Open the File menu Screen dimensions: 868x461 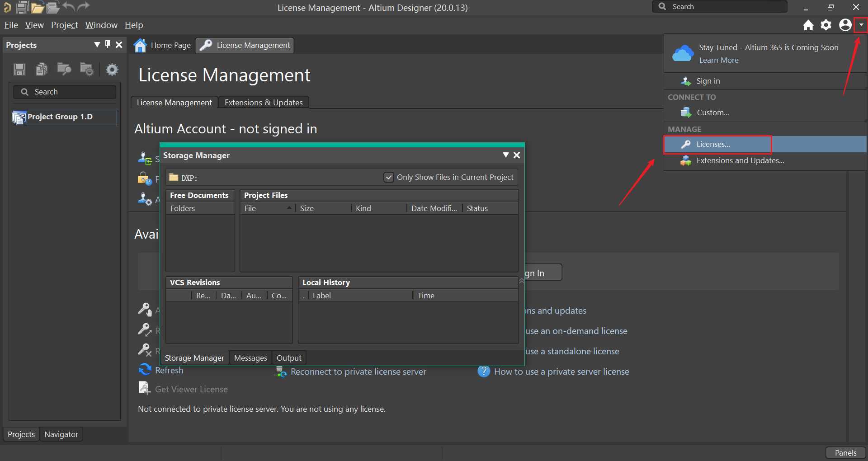coord(11,25)
